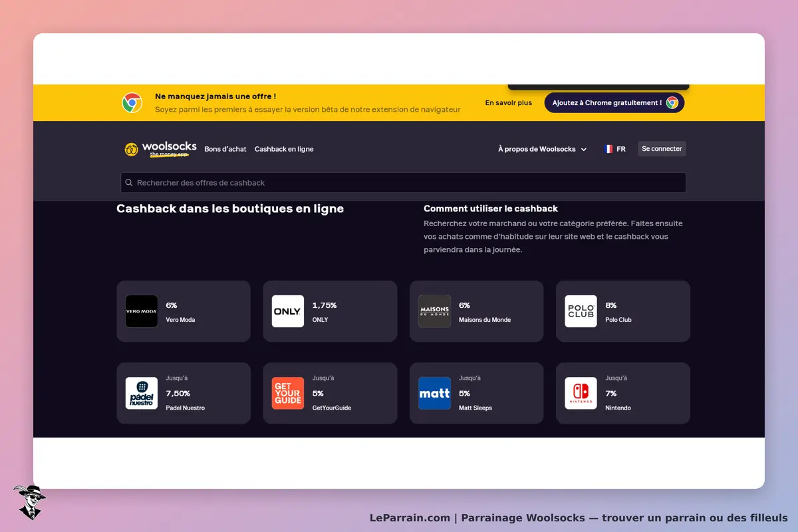Image resolution: width=798 pixels, height=532 pixels.
Task: Open the Nintendo logo
Action: tap(581, 393)
